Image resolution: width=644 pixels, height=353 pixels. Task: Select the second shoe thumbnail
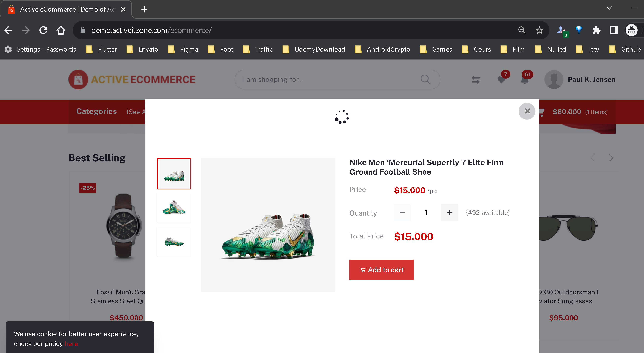point(174,208)
